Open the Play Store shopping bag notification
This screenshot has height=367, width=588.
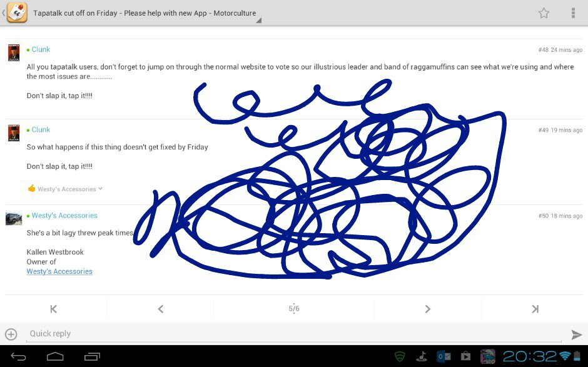[466, 356]
